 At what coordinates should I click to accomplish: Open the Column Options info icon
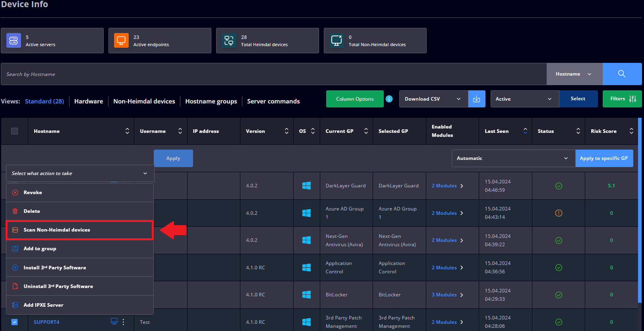[x=389, y=99]
